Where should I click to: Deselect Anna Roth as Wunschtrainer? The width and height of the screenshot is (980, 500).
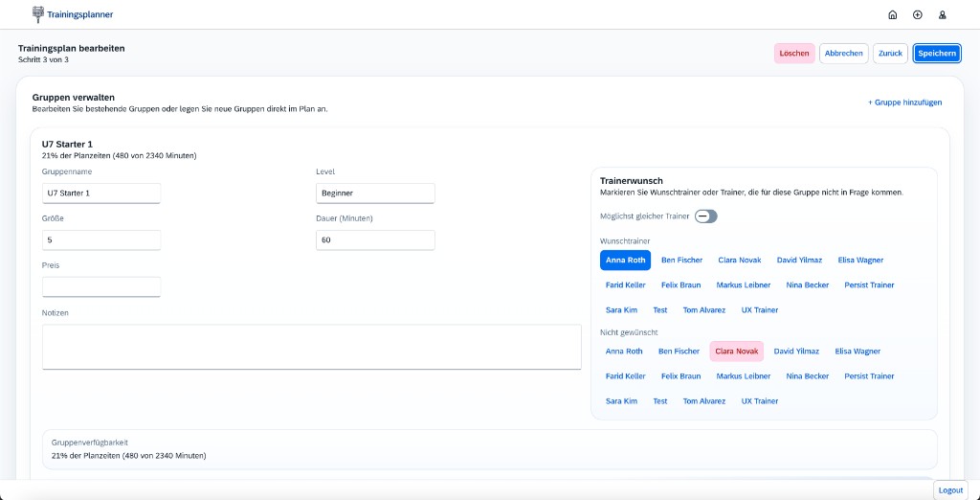pos(625,261)
